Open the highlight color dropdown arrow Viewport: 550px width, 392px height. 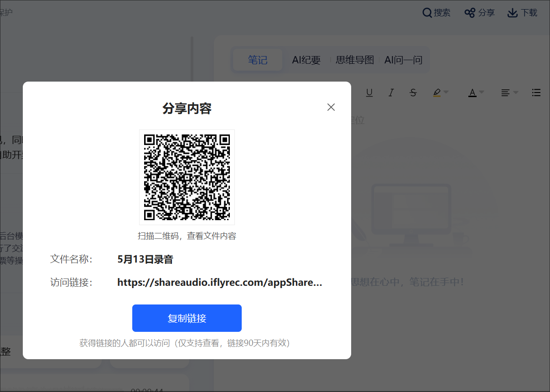pos(446,93)
